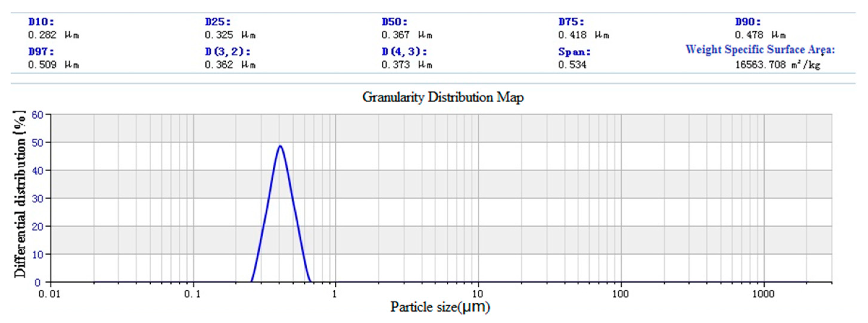Click the Granularity Distribution Map title

(443, 98)
